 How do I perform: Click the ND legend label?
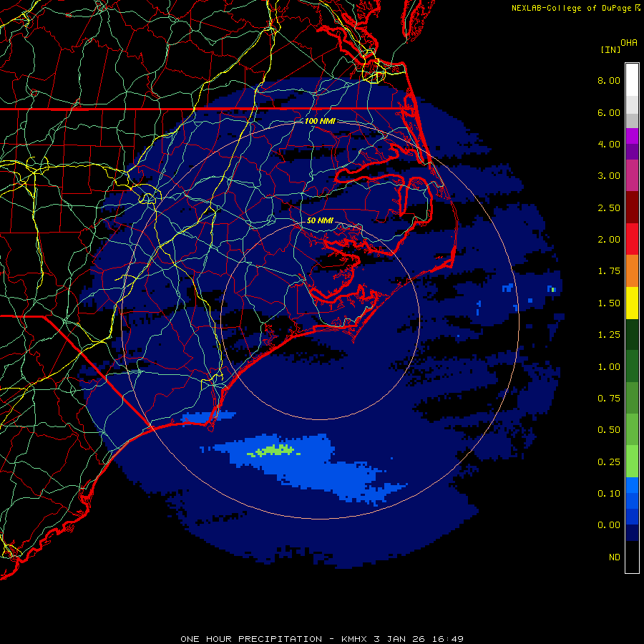coord(615,557)
